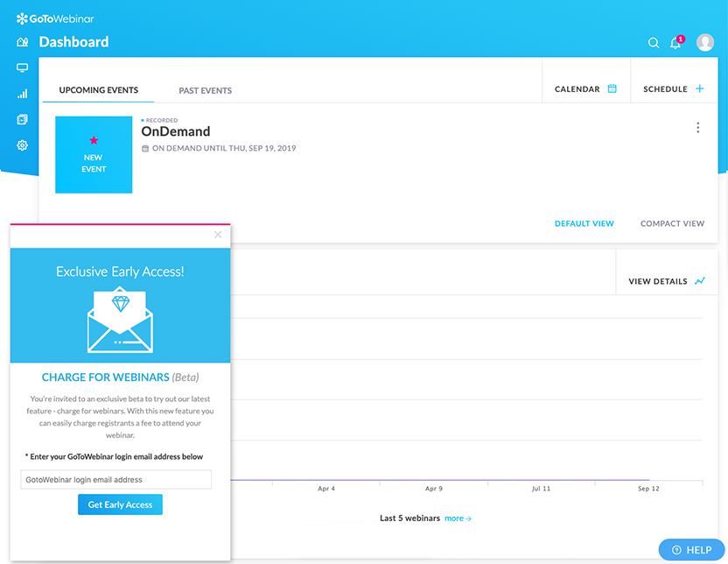This screenshot has width=728, height=564.
Task: Expand the OnDemand event options menu
Action: click(x=697, y=128)
